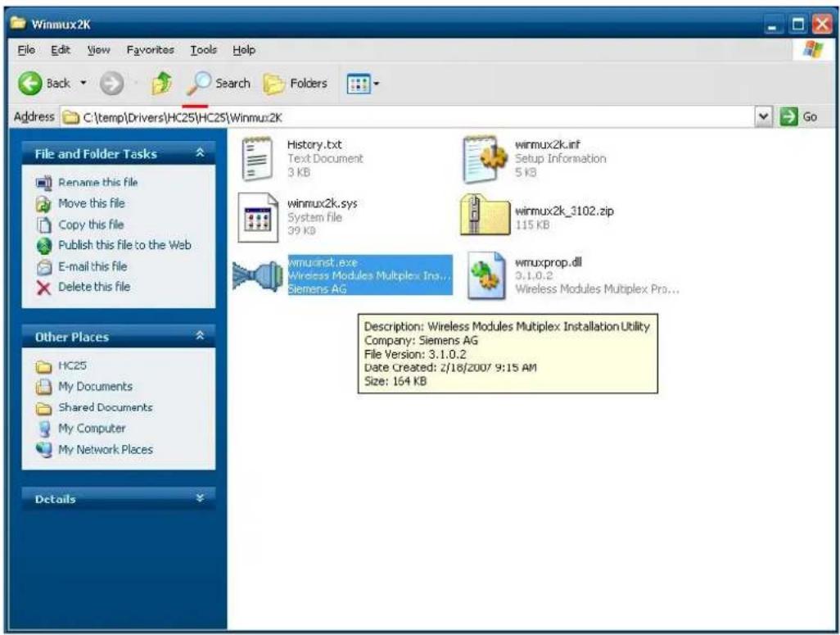Viewport: 840px width, 635px height.
Task: Open the Help menu
Action: [244, 50]
